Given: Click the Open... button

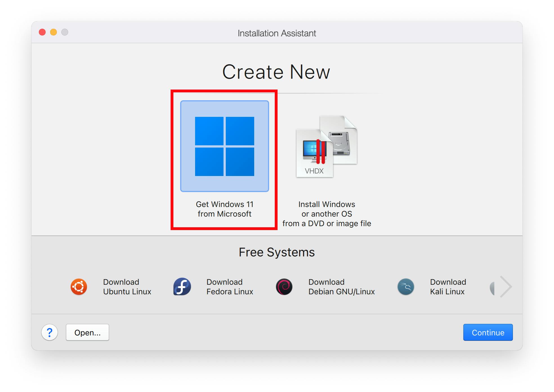Looking at the screenshot, I should pyautogui.click(x=87, y=333).
